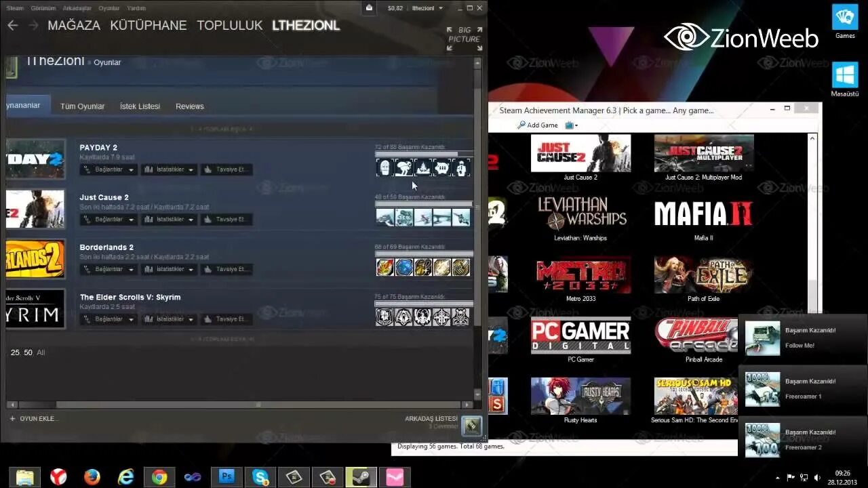Image resolution: width=868 pixels, height=488 pixels.
Task: Open PAYDAY 2 İstatistikler dropdown
Action: click(x=169, y=169)
